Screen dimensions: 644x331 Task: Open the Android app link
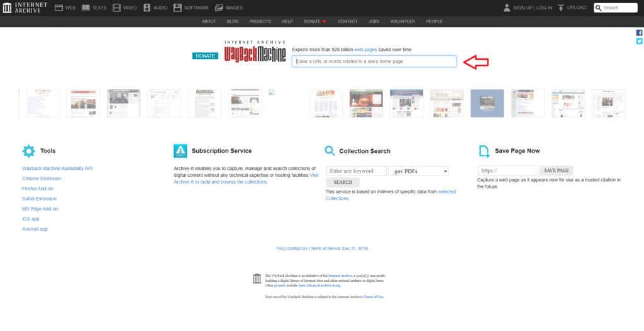(35, 229)
